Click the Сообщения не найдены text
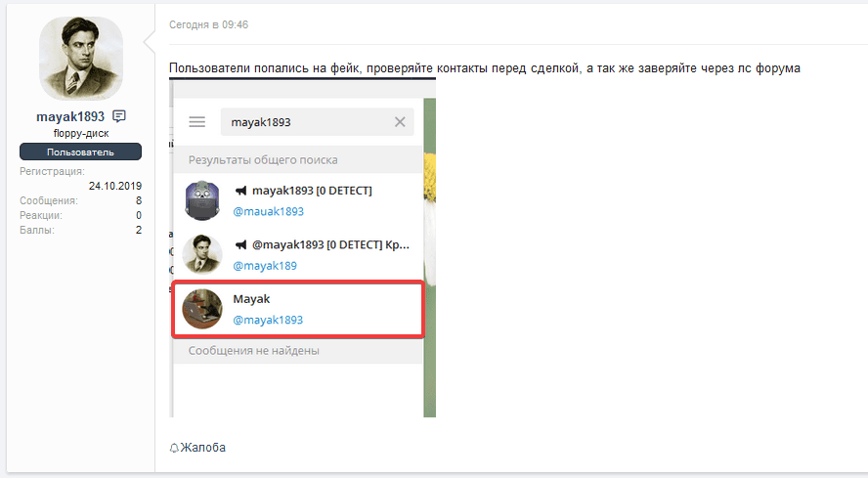This screenshot has width=868, height=478. [x=253, y=351]
